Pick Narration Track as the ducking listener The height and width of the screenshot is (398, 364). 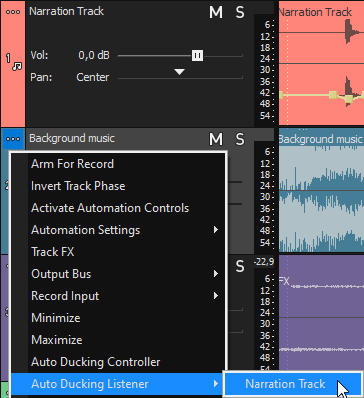coord(292,384)
